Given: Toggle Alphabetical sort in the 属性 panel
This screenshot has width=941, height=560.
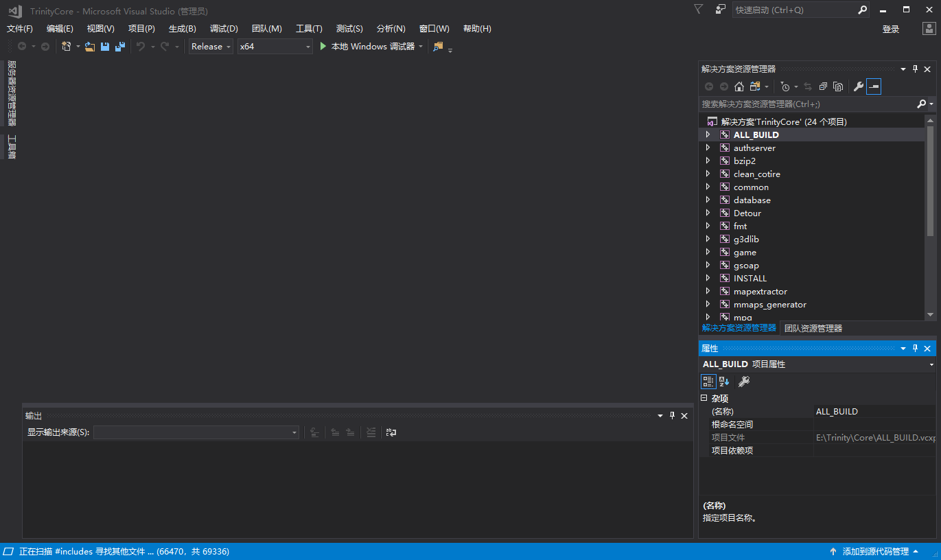Looking at the screenshot, I should (724, 382).
